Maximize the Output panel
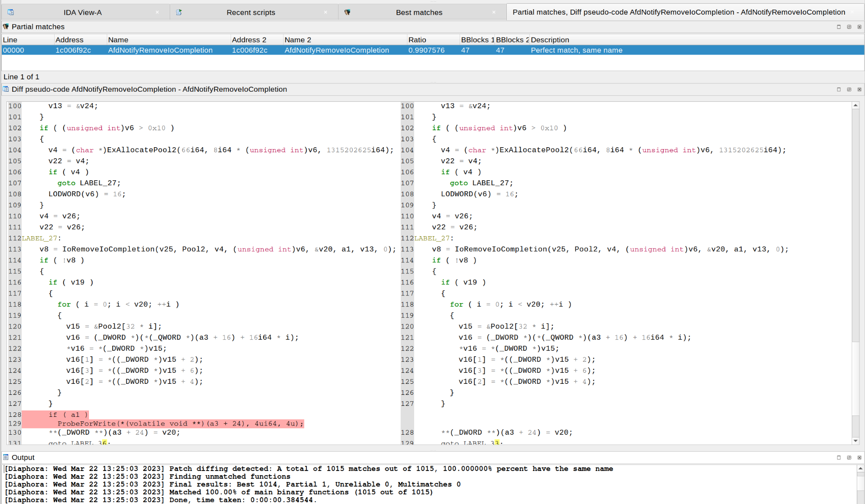Viewport: 865px width, 504px height. [839, 458]
